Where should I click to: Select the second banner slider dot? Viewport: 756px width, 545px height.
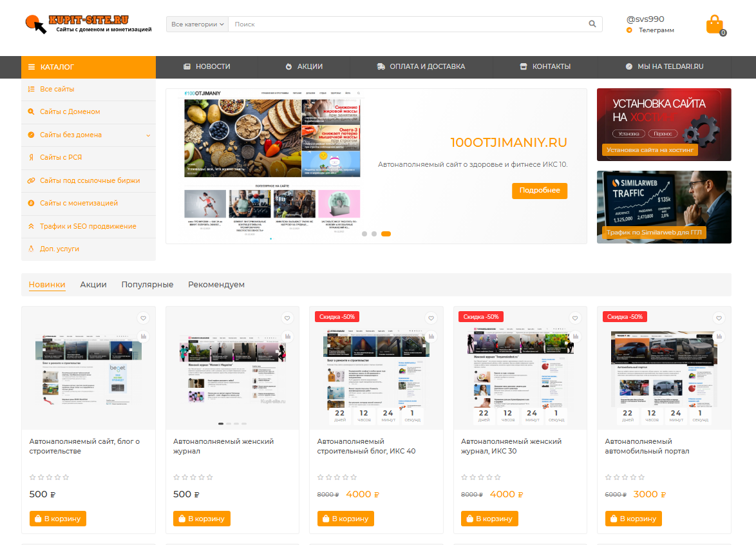pyautogui.click(x=374, y=234)
